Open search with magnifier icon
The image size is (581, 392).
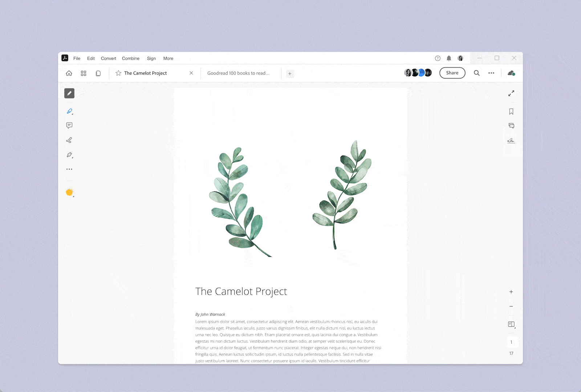(x=477, y=73)
